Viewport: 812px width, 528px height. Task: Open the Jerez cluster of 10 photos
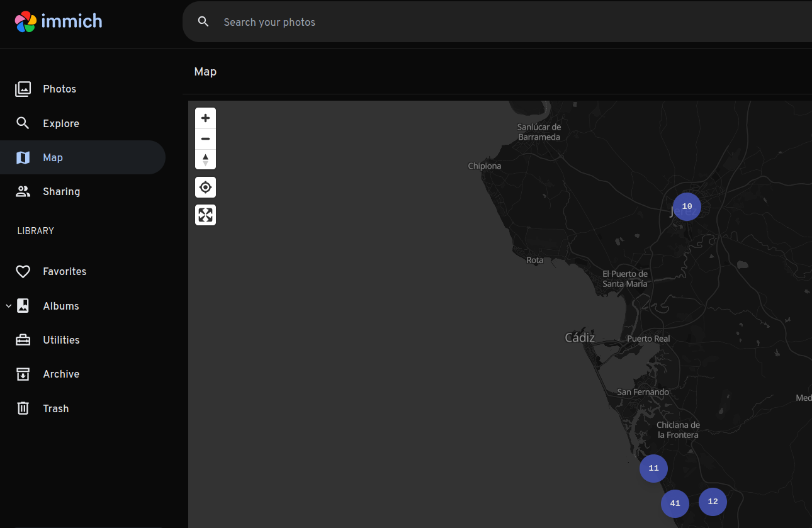coord(687,206)
